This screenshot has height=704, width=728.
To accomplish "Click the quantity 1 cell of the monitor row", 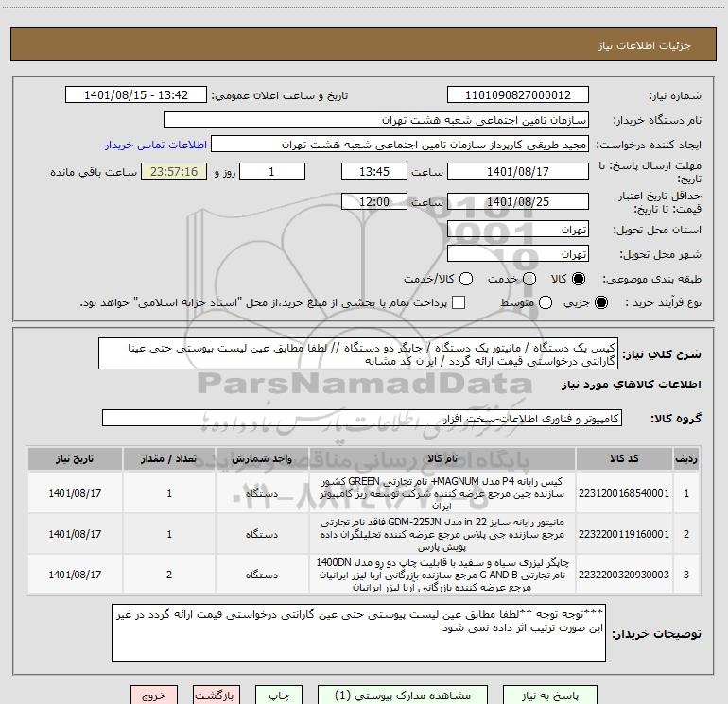I will coord(169,534).
